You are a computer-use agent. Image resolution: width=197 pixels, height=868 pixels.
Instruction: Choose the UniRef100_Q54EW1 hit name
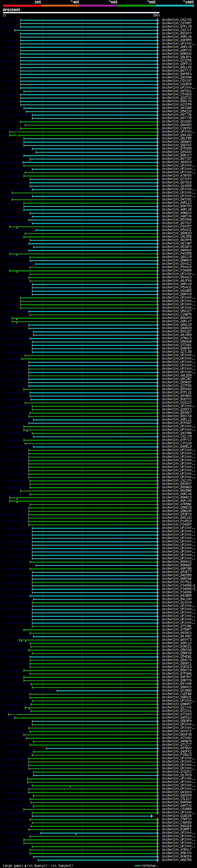coord(177,656)
